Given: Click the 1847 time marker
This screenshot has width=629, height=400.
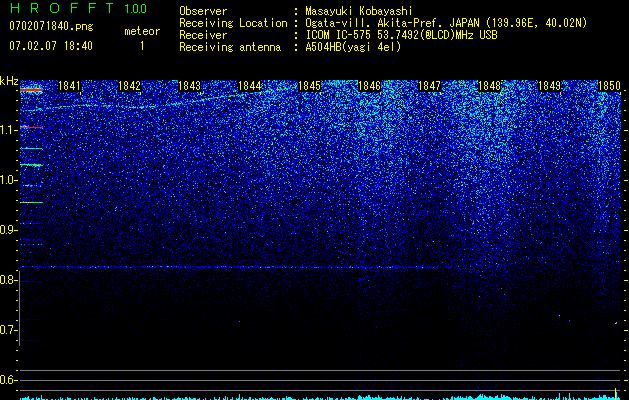Looking at the screenshot, I should click(x=430, y=86).
